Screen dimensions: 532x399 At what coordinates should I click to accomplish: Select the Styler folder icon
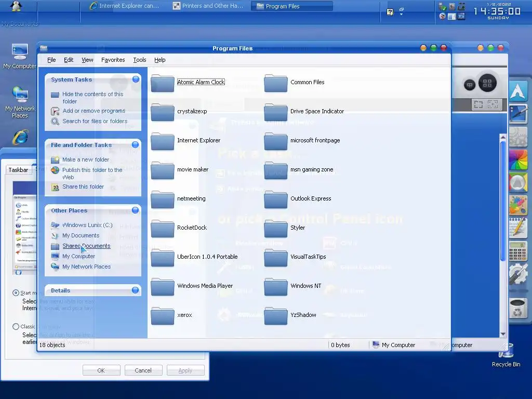coord(276,229)
